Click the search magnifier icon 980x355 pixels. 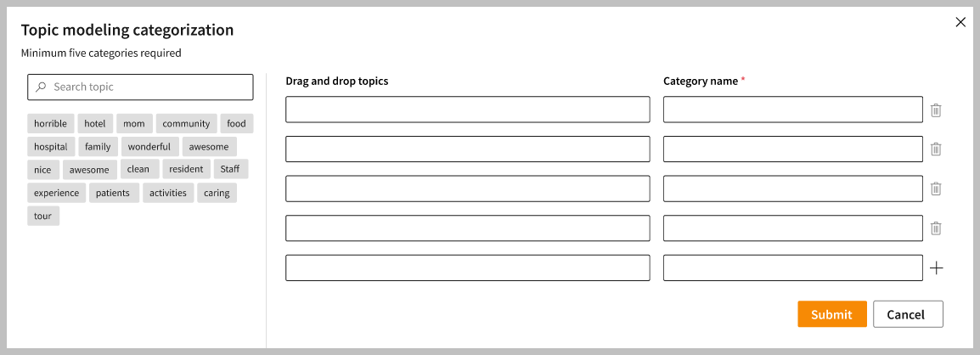pos(41,87)
